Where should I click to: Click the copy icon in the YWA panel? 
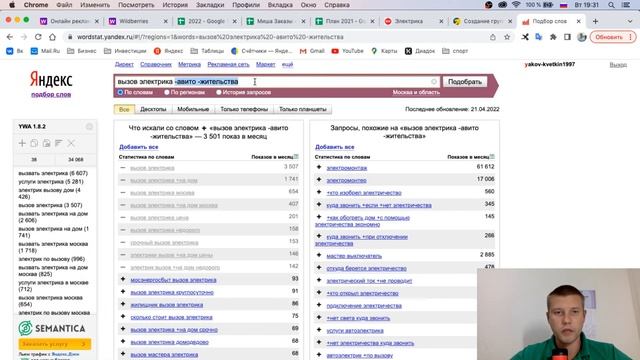pos(34,143)
